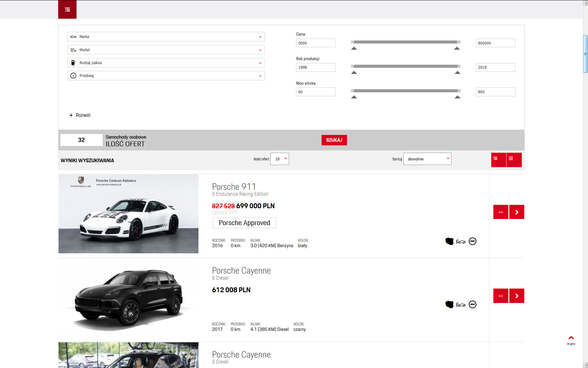Viewport: 588px width, 368px height.
Task: Open the Ilość ofert dropdown
Action: click(x=280, y=159)
